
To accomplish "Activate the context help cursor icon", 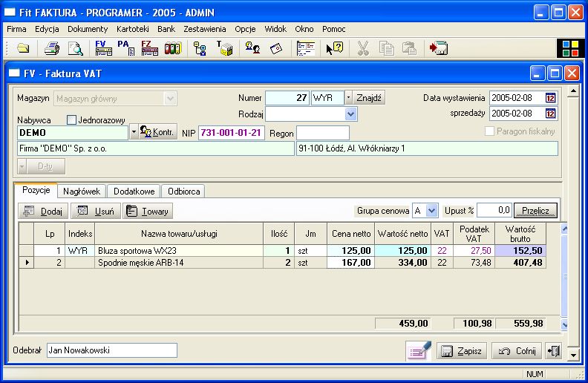I will tap(335, 48).
